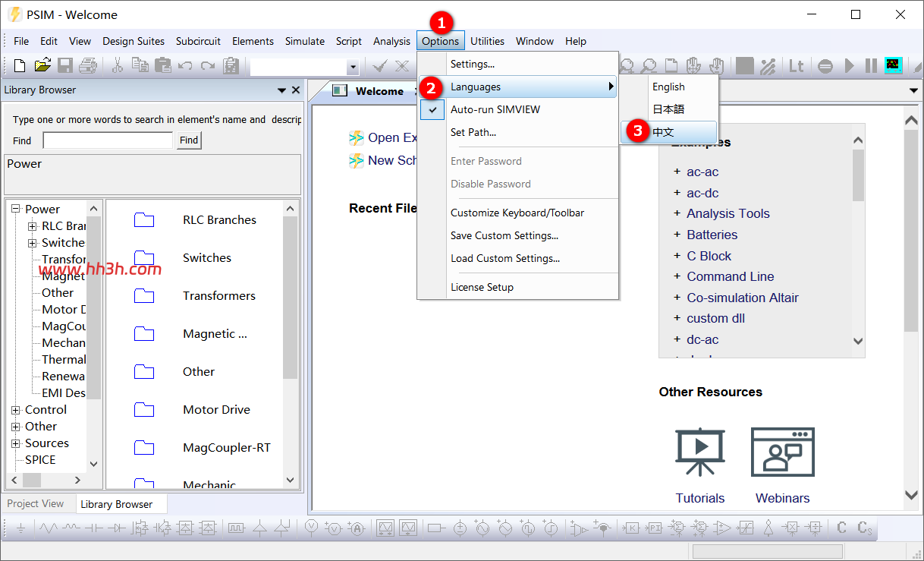Image resolution: width=924 pixels, height=561 pixels.
Task: Expand the Switches tree node
Action: [33, 243]
